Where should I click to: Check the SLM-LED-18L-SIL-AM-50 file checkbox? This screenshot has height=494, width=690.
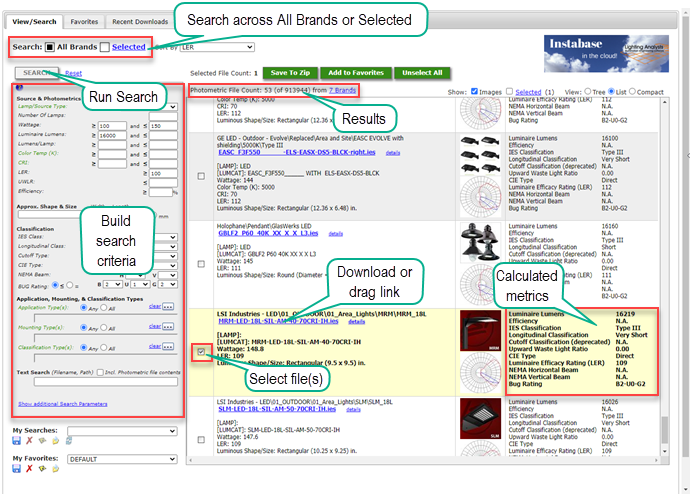(201, 439)
